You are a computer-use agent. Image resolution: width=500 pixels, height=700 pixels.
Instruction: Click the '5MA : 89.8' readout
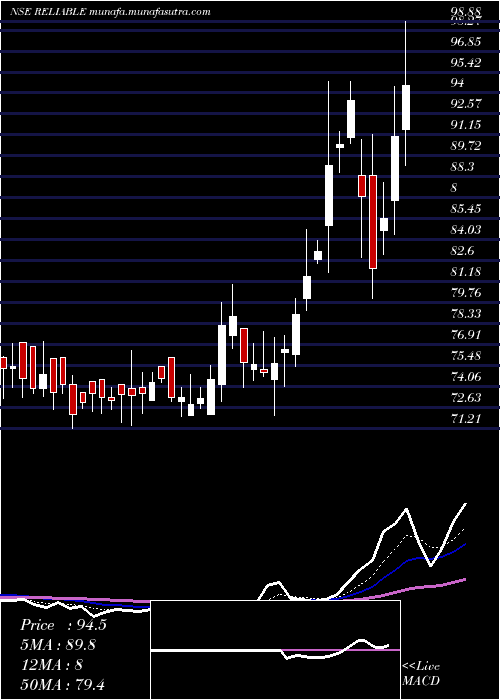click(58, 645)
